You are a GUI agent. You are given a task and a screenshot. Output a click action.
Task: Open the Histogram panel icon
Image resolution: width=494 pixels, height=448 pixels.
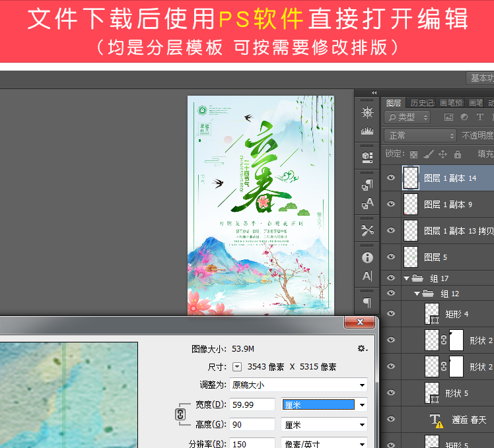[x=368, y=132]
